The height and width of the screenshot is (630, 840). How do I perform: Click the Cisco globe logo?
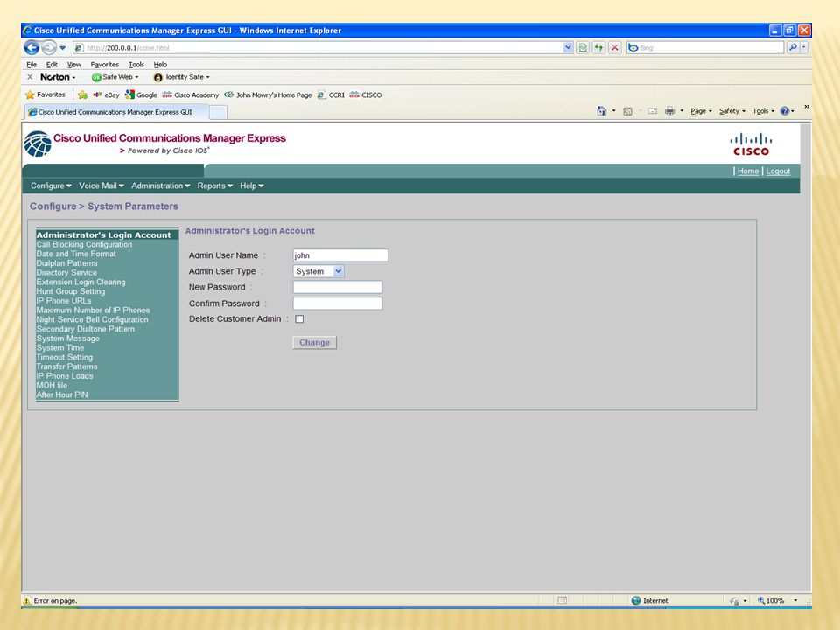click(38, 143)
